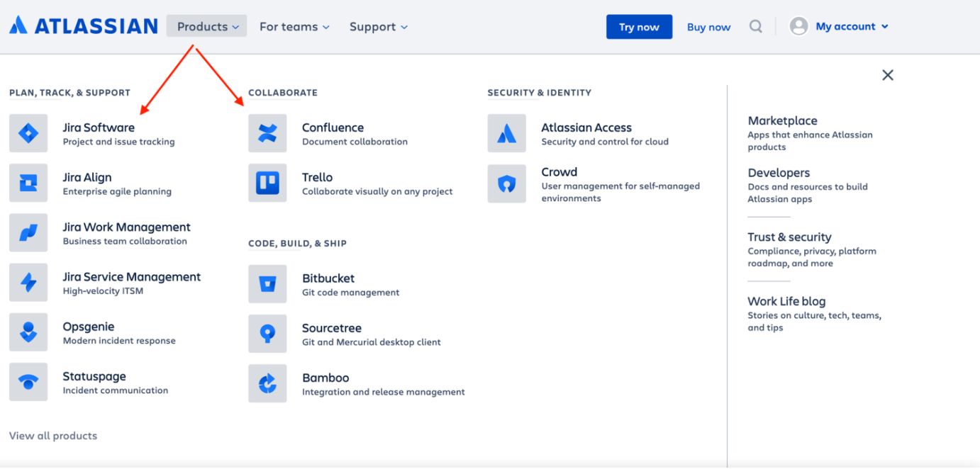Open the Opsgenie link
Screen dimensions: 980x469
coord(89,327)
